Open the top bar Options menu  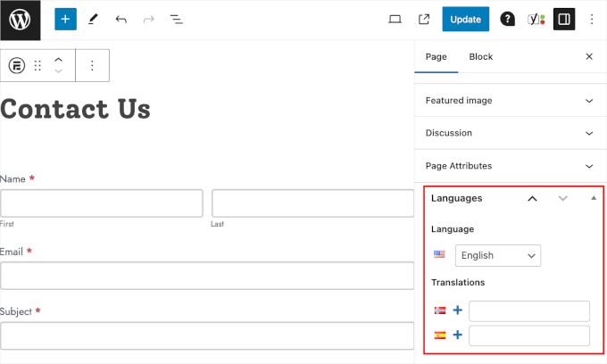(x=591, y=19)
